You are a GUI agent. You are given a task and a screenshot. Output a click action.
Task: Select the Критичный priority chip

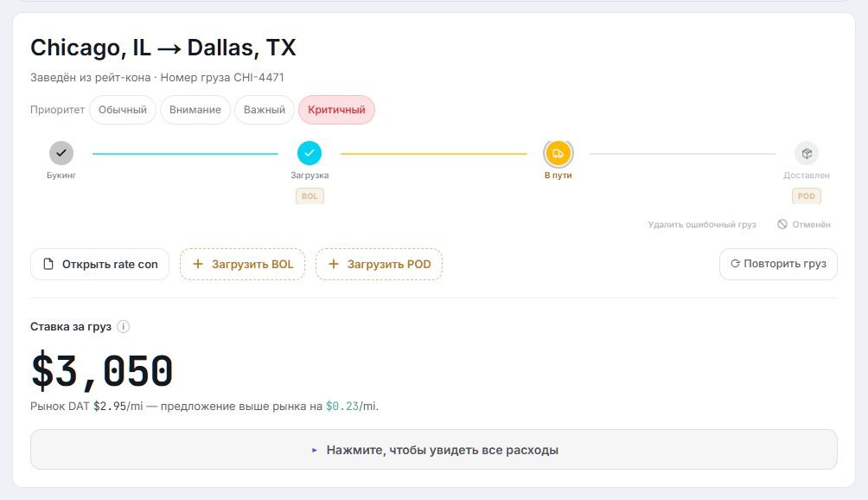tap(336, 110)
